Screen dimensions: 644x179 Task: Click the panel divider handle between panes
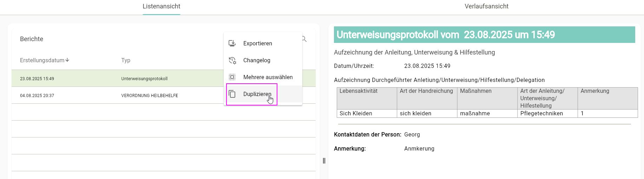pos(324,161)
